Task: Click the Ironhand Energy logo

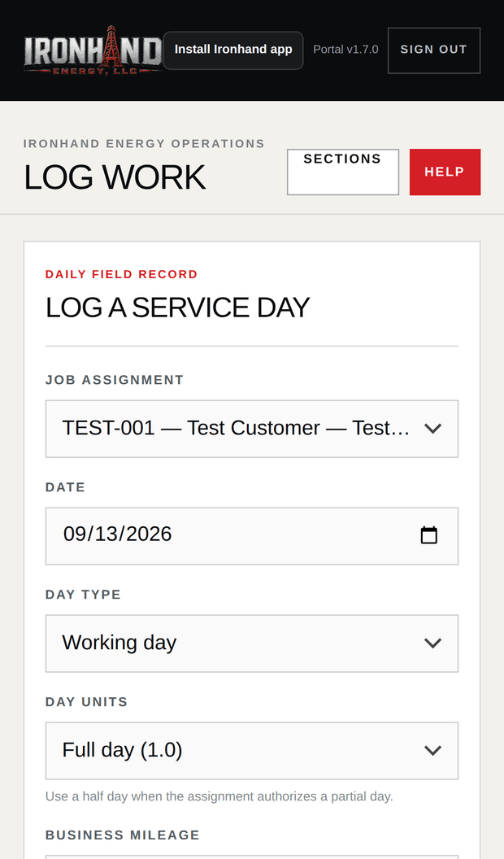Action: 93,50
